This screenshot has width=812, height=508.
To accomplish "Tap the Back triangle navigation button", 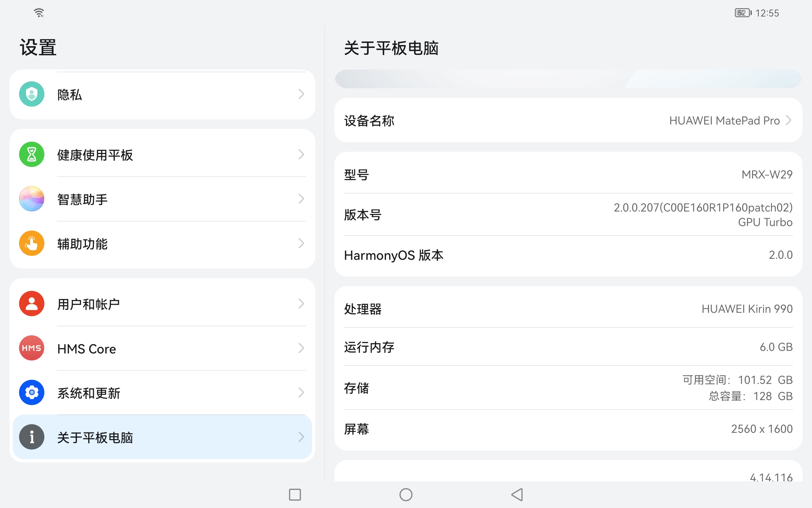I will coord(517,495).
